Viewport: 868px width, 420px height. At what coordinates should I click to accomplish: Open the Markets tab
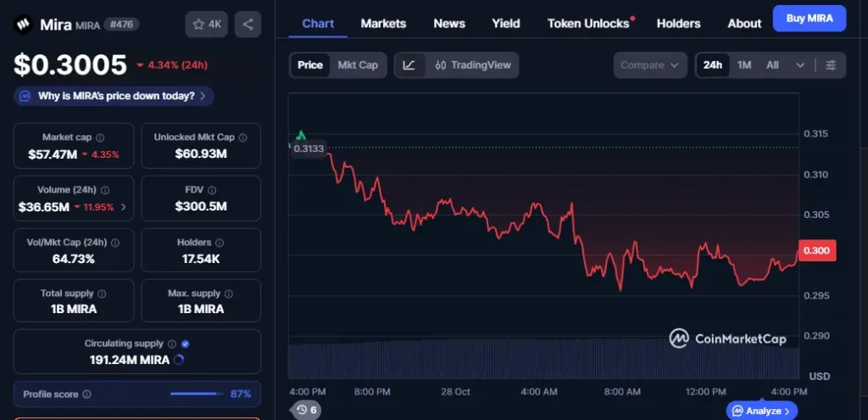pyautogui.click(x=383, y=24)
